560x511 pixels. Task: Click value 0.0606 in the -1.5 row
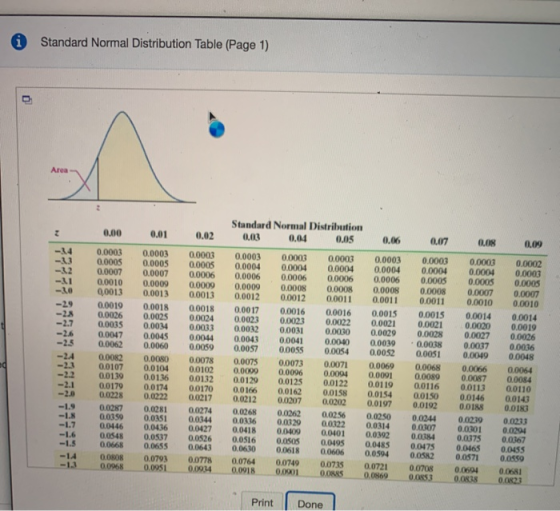pyautogui.click(x=332, y=452)
